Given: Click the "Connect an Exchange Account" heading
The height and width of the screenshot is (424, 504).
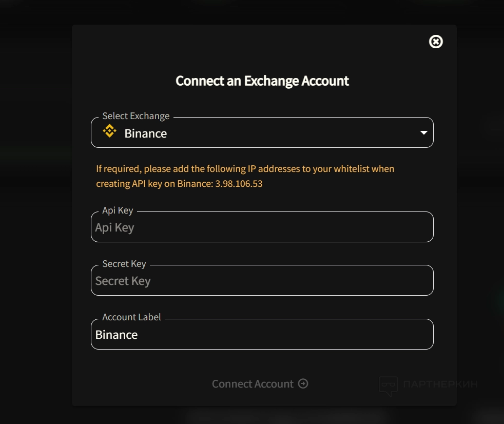Looking at the screenshot, I should 262,81.
